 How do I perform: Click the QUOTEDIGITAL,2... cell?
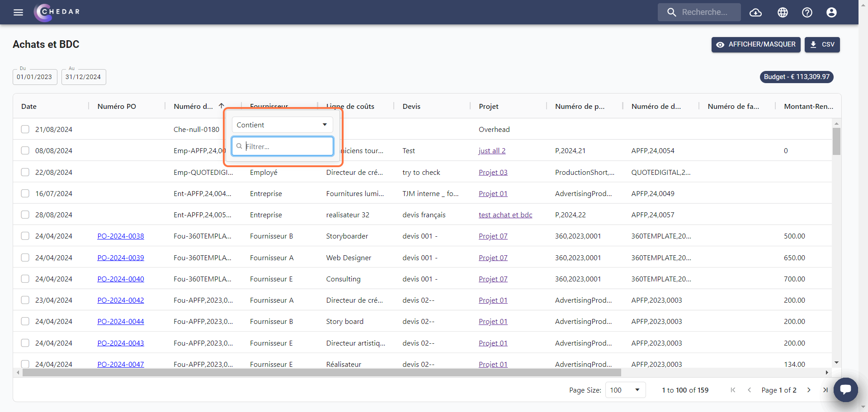661,172
